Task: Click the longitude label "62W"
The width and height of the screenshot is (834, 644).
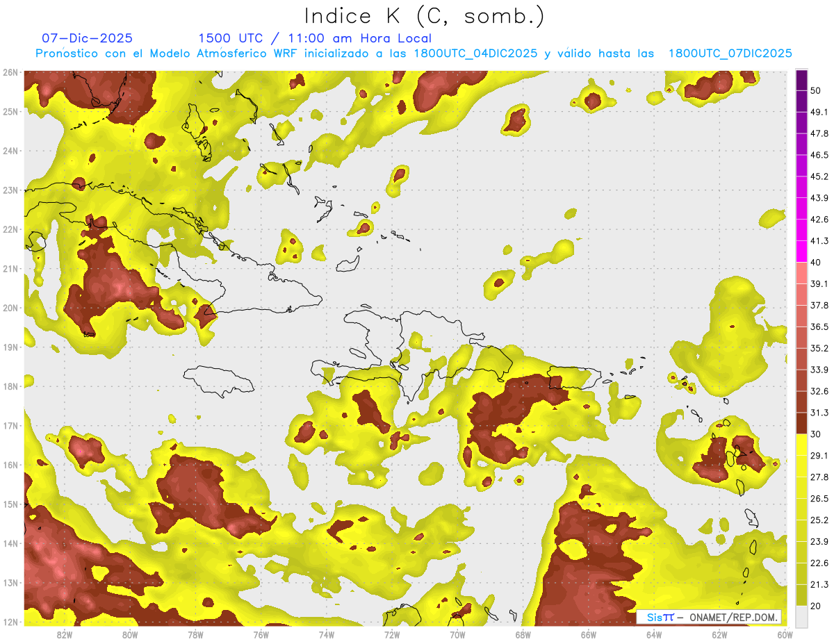Action: pos(719,634)
